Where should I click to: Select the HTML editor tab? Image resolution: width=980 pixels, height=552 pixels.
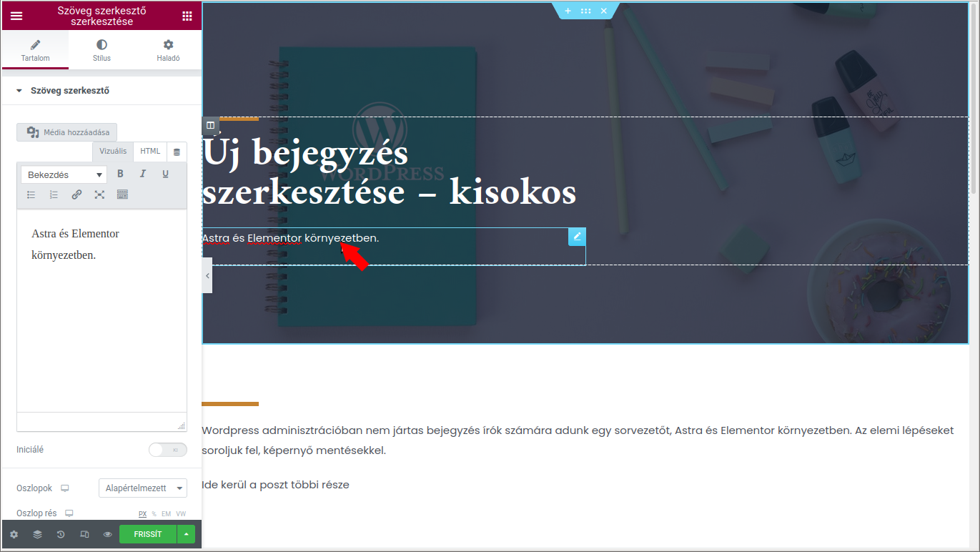tap(150, 152)
